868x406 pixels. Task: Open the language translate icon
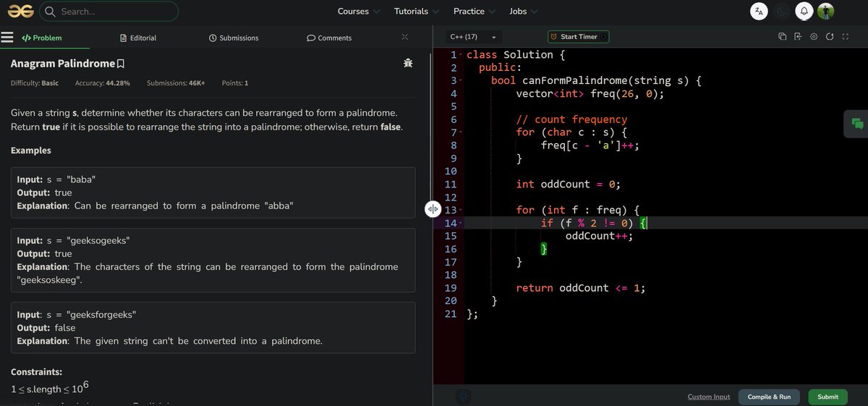758,11
